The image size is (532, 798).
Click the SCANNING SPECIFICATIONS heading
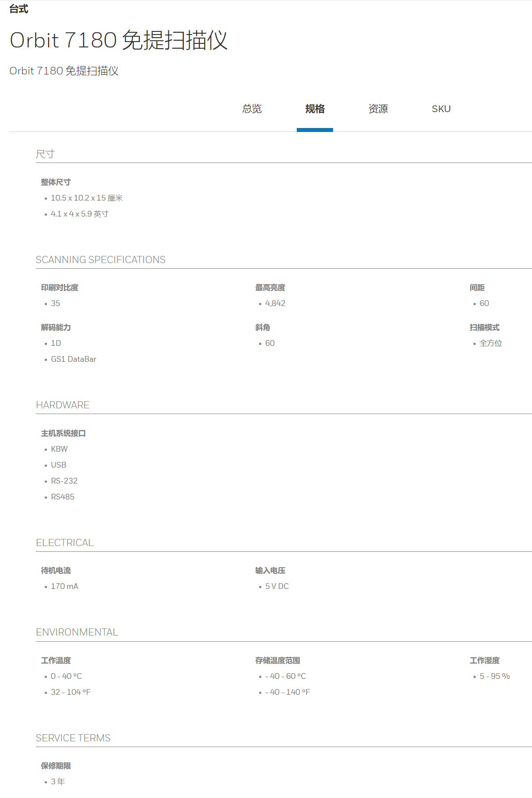pos(101,260)
